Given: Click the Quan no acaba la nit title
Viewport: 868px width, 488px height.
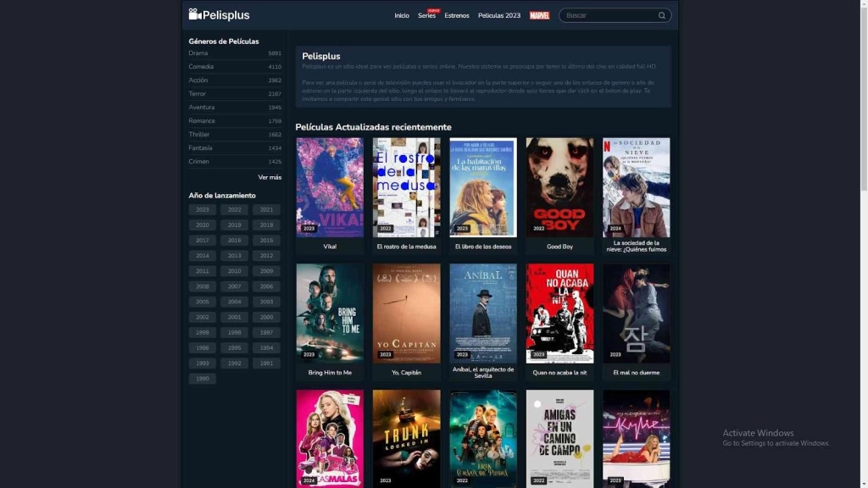Looking at the screenshot, I should click(x=559, y=373).
